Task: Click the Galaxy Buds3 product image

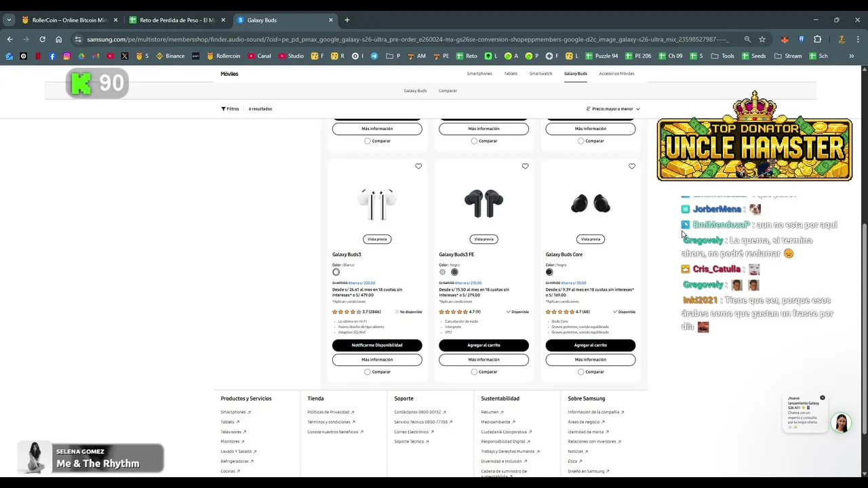Action: pyautogui.click(x=377, y=203)
